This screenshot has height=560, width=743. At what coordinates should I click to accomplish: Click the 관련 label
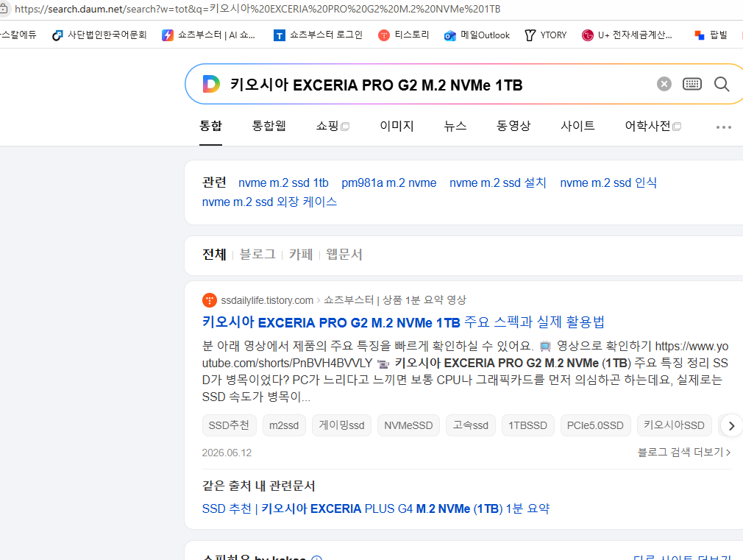point(214,182)
